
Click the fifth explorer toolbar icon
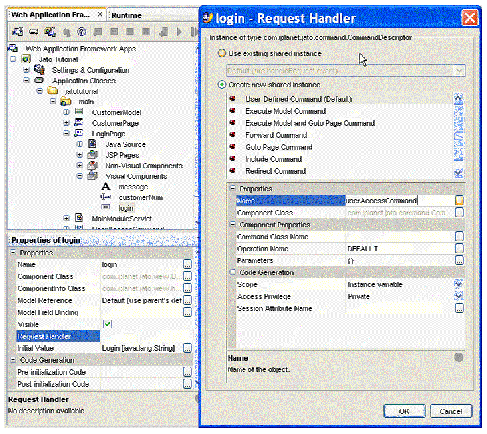[x=82, y=32]
